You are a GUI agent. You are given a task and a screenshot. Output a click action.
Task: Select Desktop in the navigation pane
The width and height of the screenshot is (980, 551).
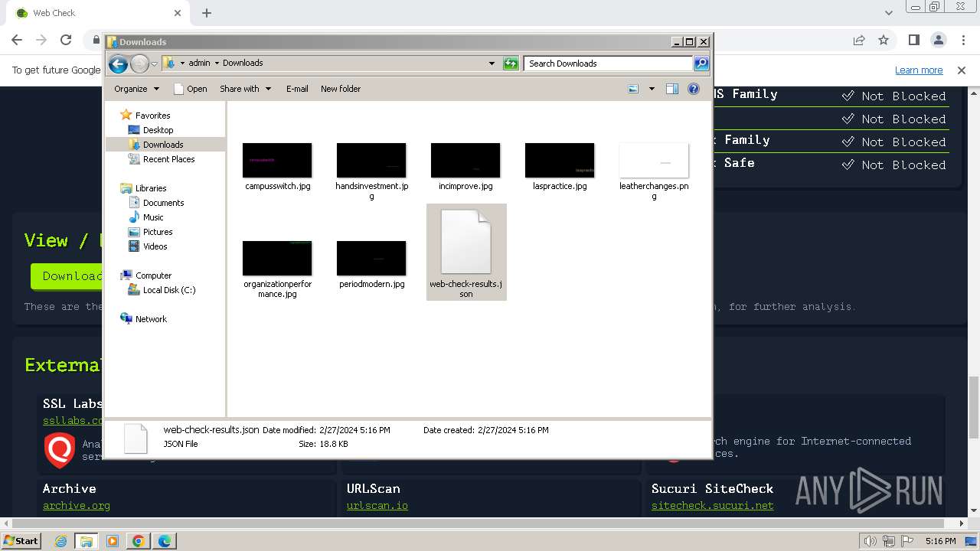pos(158,130)
